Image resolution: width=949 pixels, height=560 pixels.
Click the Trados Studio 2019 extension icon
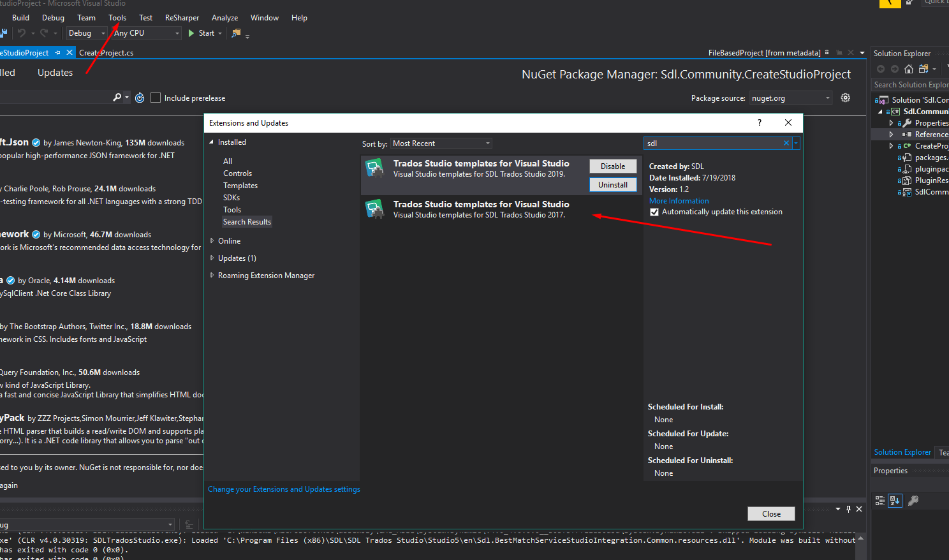[x=374, y=168]
